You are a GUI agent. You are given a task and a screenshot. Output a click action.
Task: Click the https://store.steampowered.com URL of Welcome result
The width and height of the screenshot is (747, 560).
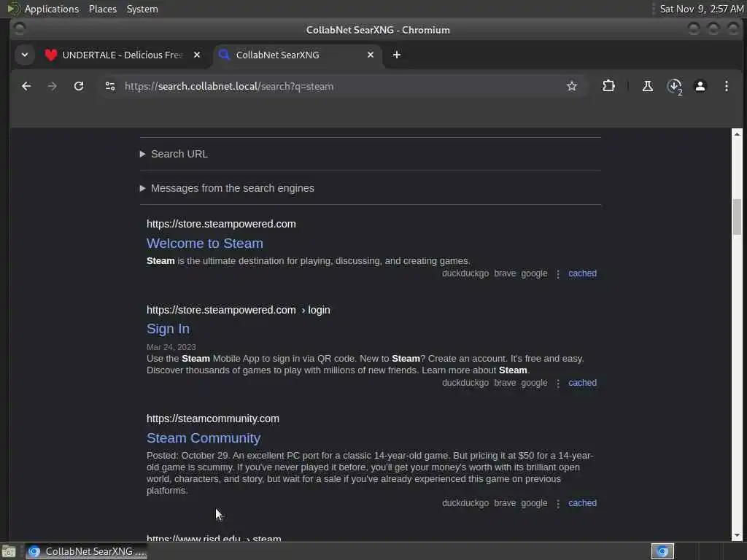pyautogui.click(x=221, y=224)
